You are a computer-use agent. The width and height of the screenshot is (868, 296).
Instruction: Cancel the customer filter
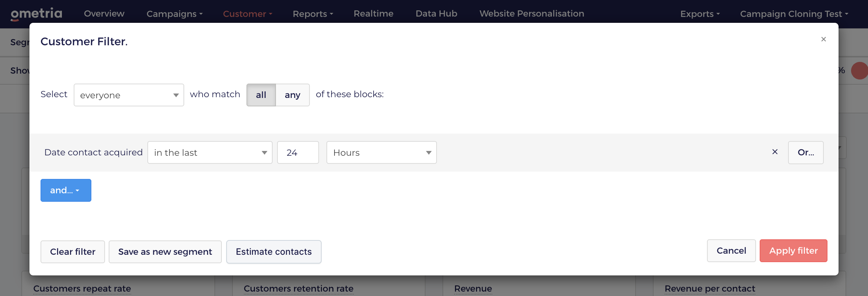(731, 251)
